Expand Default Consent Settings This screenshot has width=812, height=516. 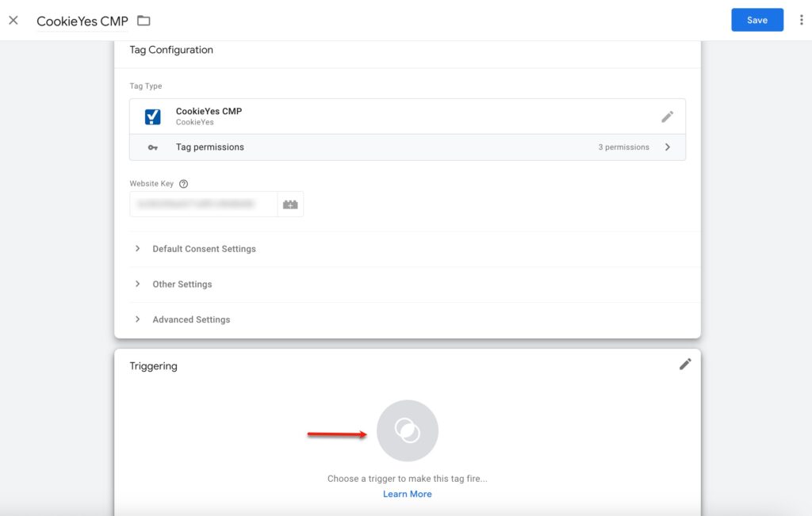(x=204, y=249)
